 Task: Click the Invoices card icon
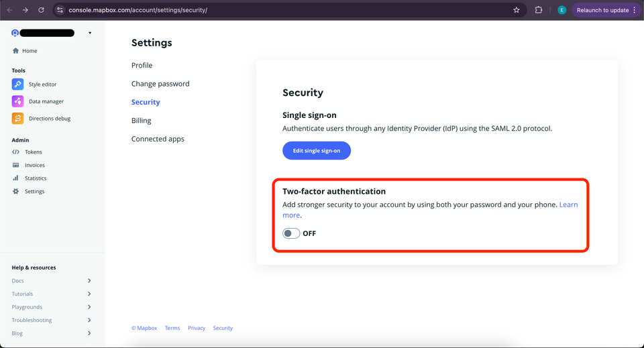click(x=16, y=165)
